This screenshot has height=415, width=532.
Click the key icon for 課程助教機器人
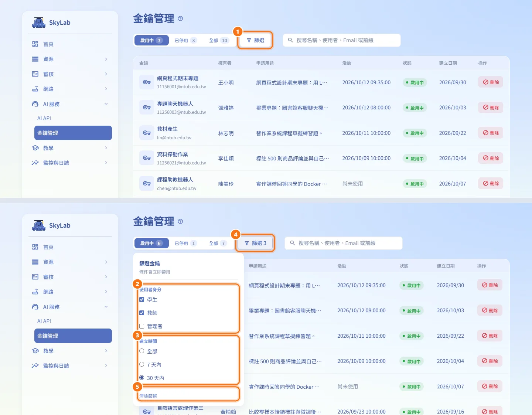147,184
